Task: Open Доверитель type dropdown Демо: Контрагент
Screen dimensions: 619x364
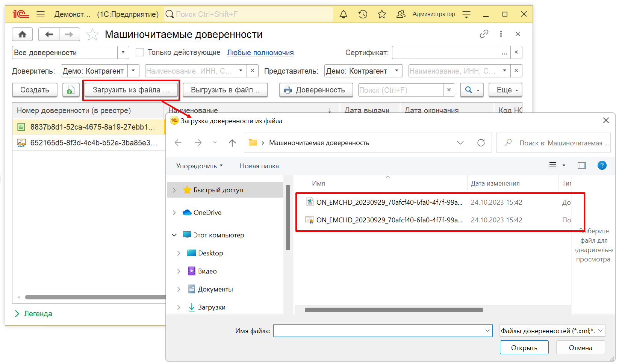Action: (133, 71)
